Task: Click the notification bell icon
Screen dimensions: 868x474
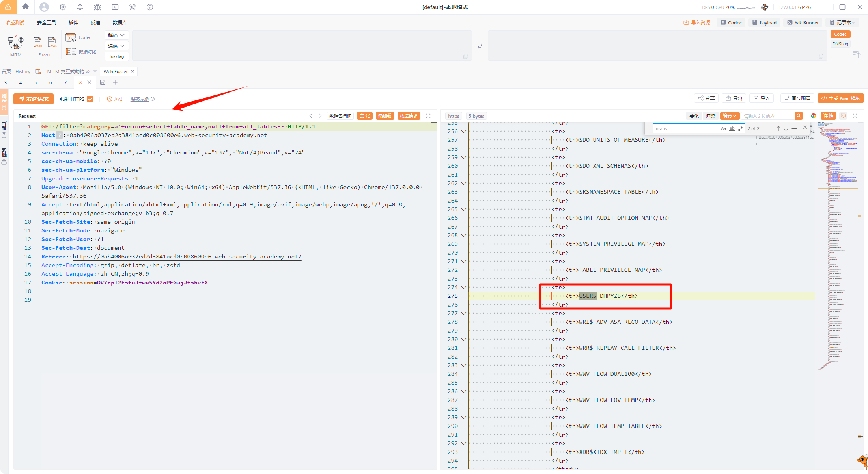Action: click(x=80, y=7)
